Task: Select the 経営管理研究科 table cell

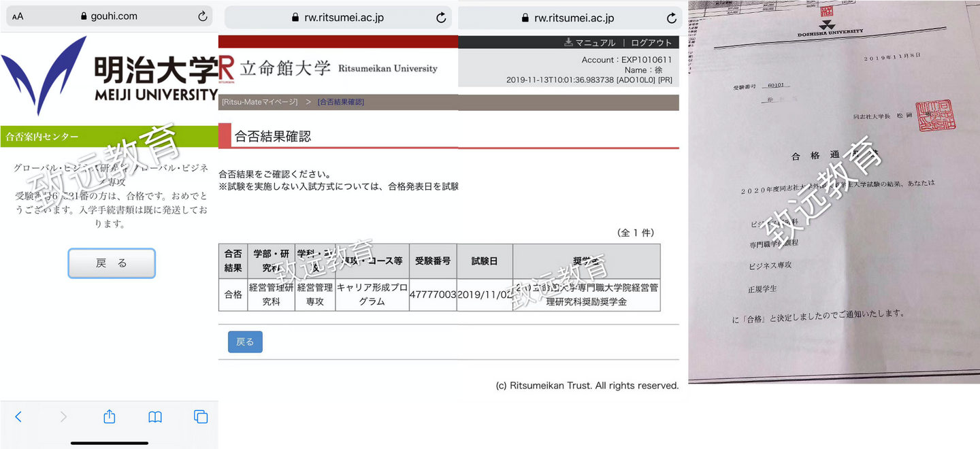Action: pos(271,295)
